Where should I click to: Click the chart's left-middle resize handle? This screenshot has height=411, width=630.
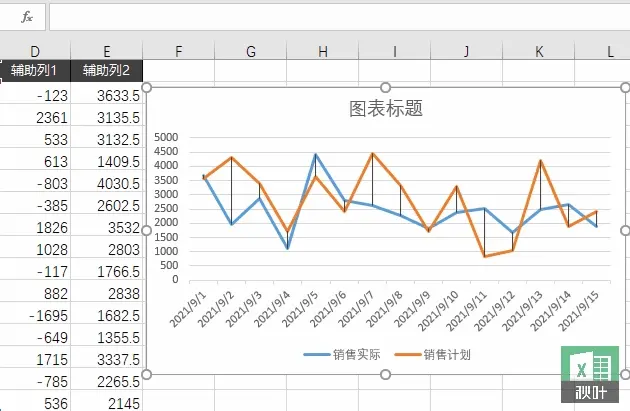(x=147, y=231)
